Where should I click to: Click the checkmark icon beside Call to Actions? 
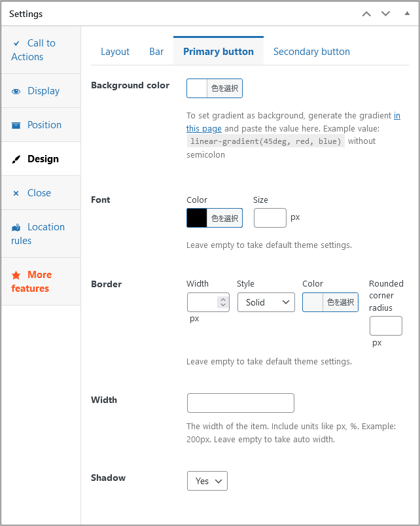click(16, 43)
